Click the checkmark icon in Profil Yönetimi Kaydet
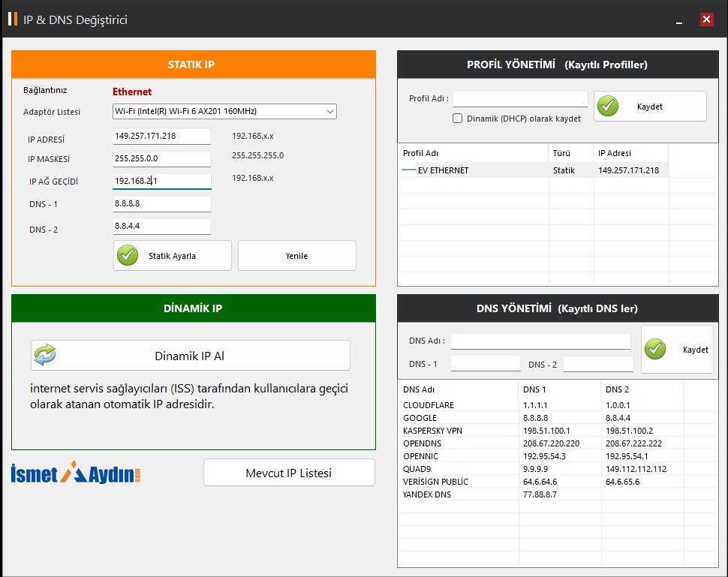 click(608, 107)
